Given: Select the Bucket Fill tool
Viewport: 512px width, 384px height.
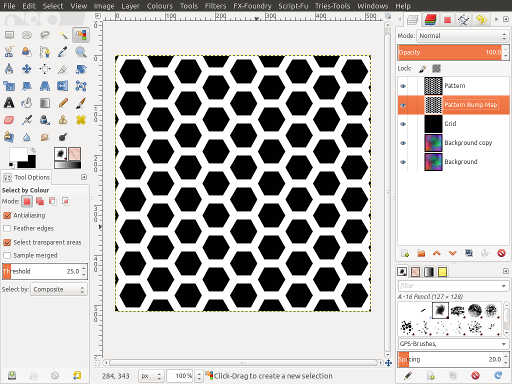Looking at the screenshot, I should tap(27, 103).
